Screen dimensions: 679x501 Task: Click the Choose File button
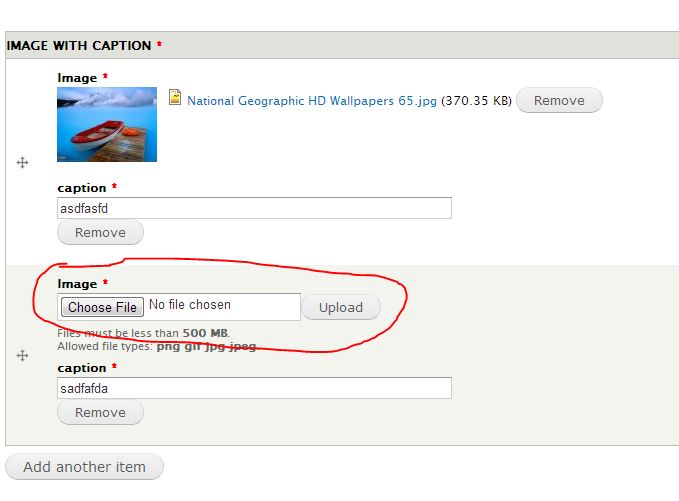[x=102, y=307]
